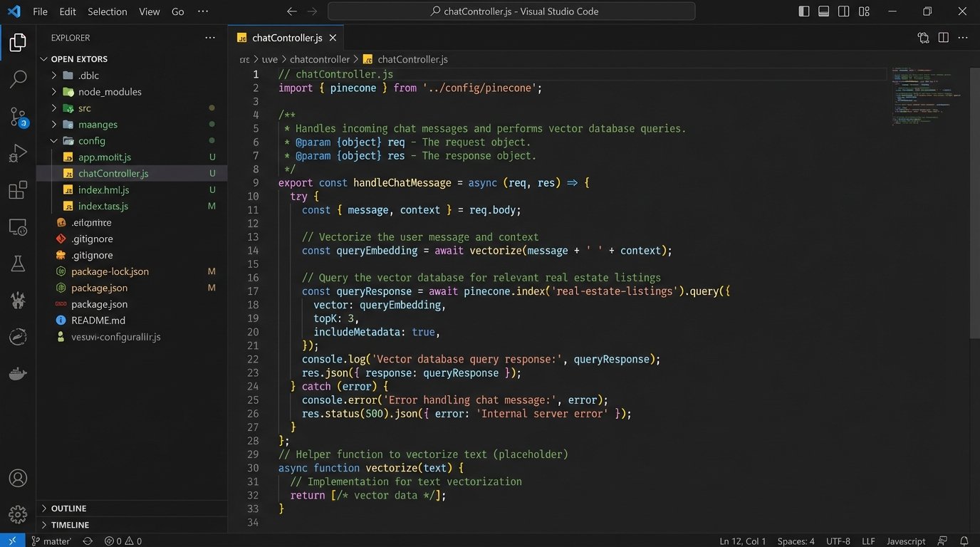Open the Selection menu
This screenshot has height=547, width=980.
point(107,11)
